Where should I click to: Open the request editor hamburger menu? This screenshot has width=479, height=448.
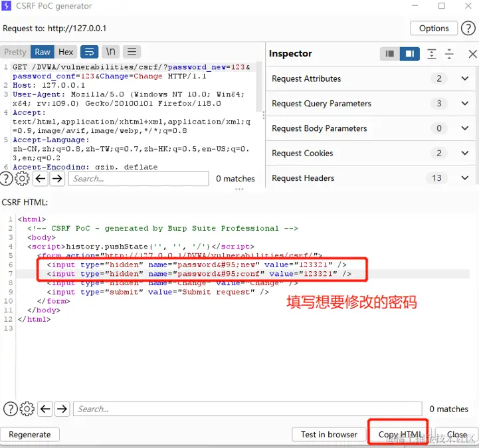point(132,52)
